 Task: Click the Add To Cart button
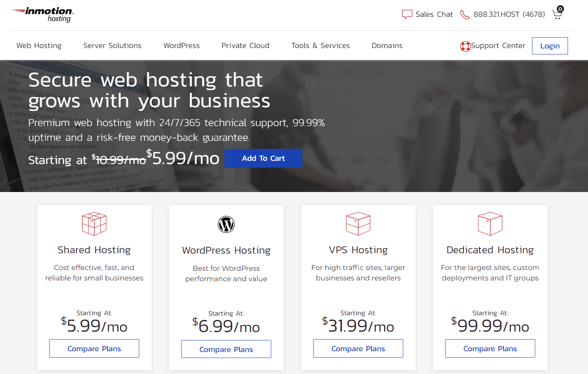[x=263, y=158]
